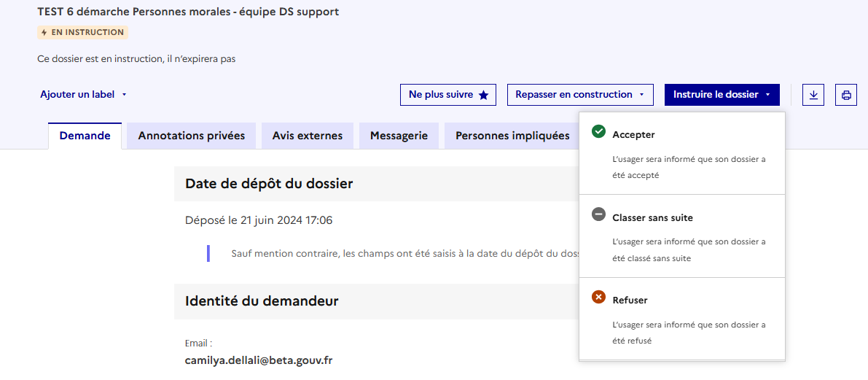868x380 pixels.
Task: Select the Demande tab
Action: point(85,136)
